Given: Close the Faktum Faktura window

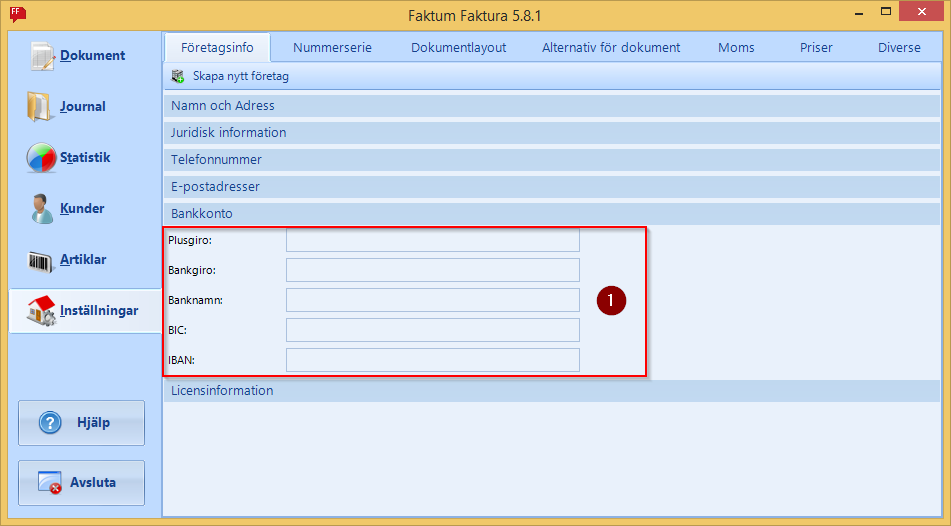Looking at the screenshot, I should 921,12.
